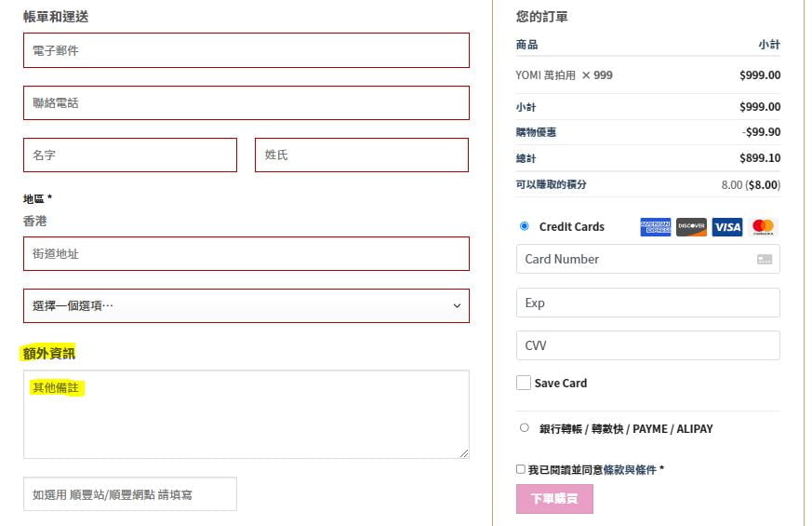Open the 選擇一個選項 dropdown
This screenshot has height=526, width=812.
click(246, 305)
